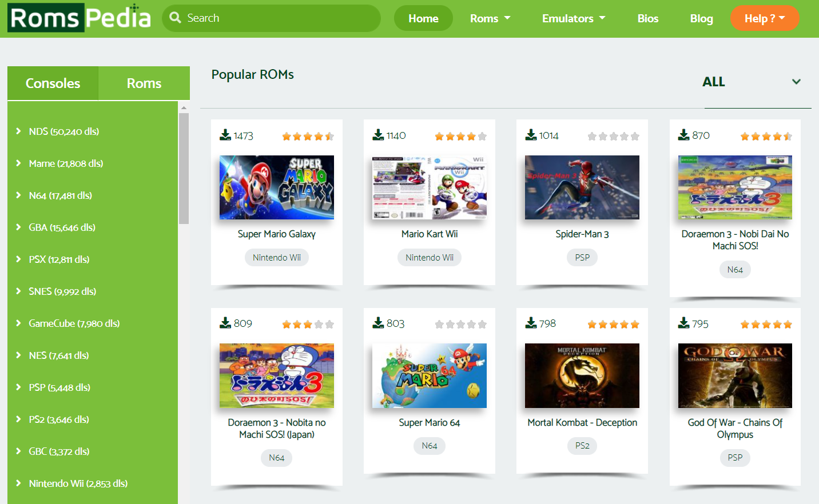Select the Consoles sidebar tab
This screenshot has width=819, height=504.
tap(53, 83)
